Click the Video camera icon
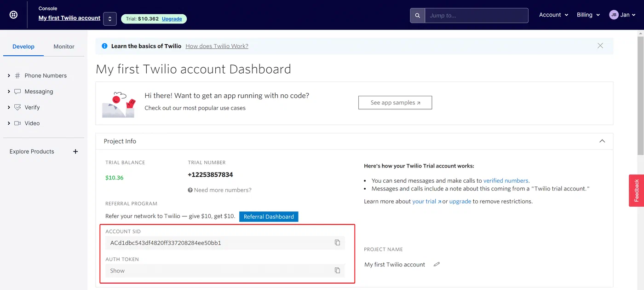 click(17, 123)
